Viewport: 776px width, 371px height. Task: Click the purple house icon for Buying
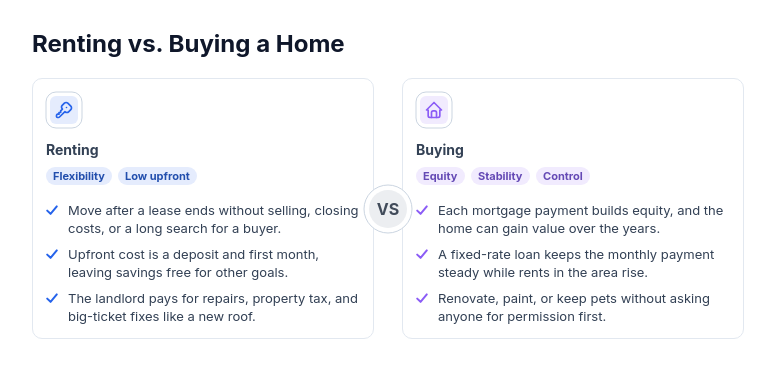tap(434, 110)
